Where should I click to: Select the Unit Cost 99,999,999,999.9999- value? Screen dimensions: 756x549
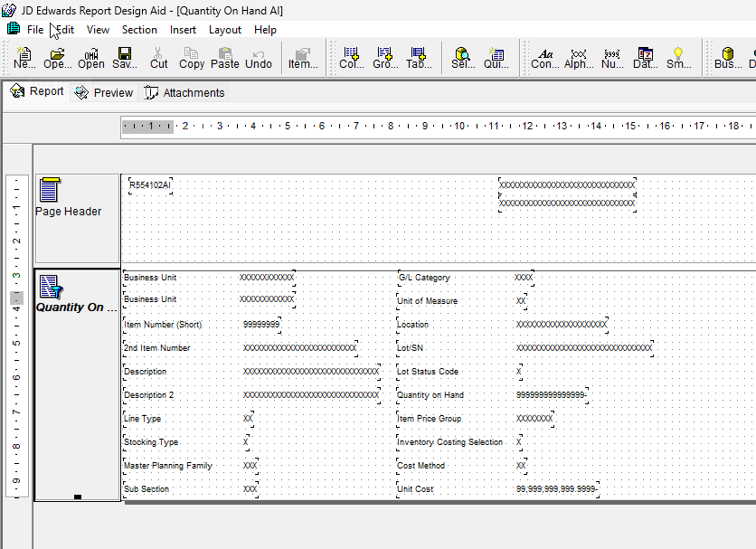click(557, 488)
